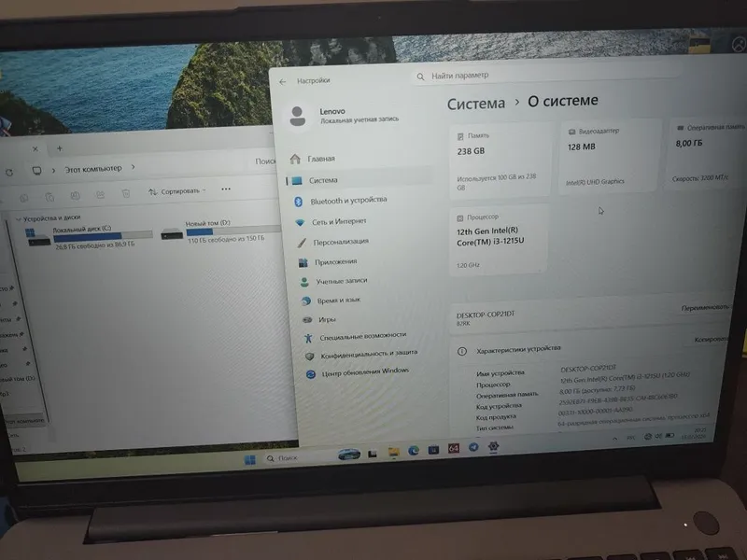Viewport: 747px width, 560px height.
Task: Select Локальный диск (C:)
Action: 89,237
